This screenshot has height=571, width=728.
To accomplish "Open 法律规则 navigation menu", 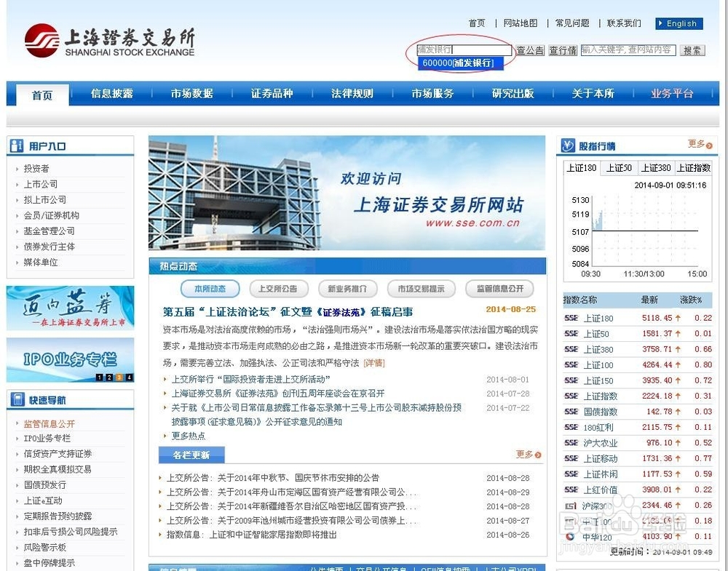I will coord(352,94).
